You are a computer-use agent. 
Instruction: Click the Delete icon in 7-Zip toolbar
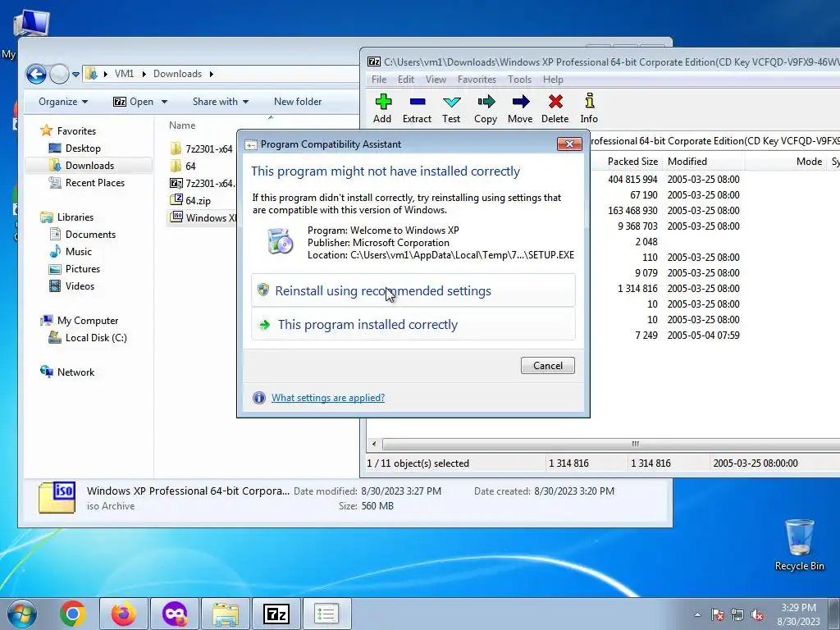(x=555, y=109)
